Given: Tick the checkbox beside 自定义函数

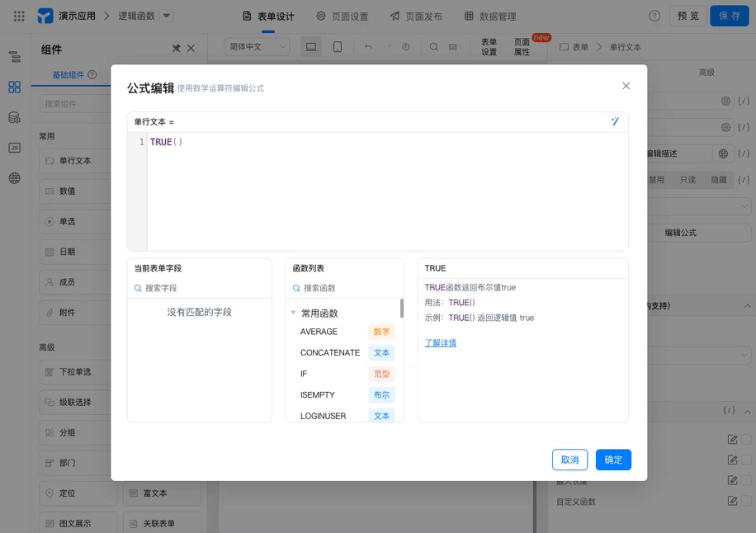Looking at the screenshot, I should [x=746, y=501].
